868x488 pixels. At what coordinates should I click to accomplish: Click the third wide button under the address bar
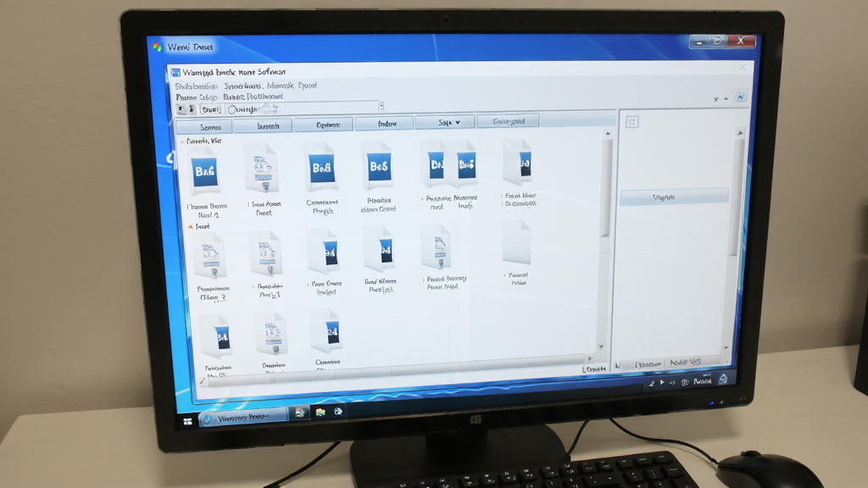pyautogui.click(x=324, y=125)
